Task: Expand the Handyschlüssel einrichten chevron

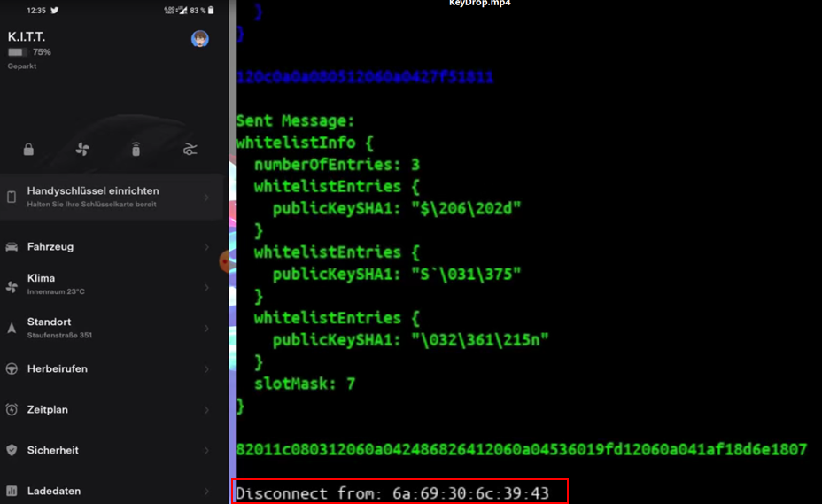Action: click(206, 198)
